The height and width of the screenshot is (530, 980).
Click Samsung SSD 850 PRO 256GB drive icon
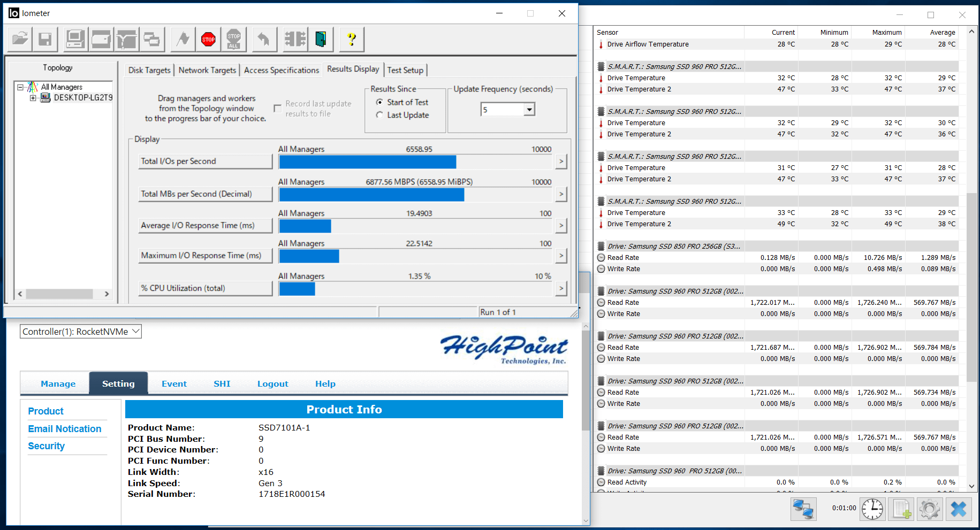[601, 247]
